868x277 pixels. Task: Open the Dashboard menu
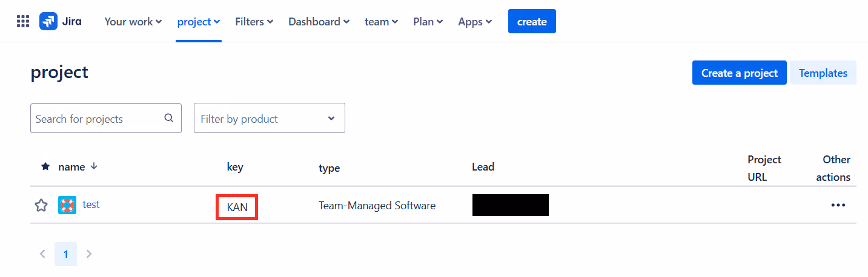click(x=319, y=22)
